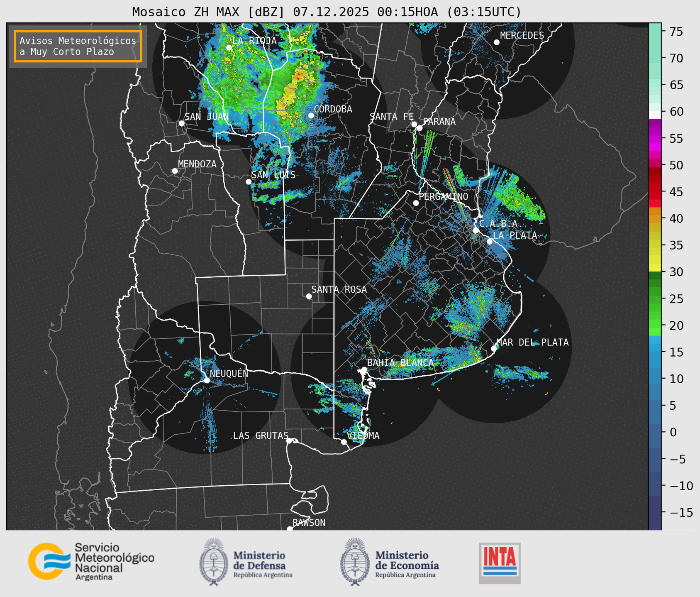Select the PARANA city marker

pyautogui.click(x=420, y=128)
